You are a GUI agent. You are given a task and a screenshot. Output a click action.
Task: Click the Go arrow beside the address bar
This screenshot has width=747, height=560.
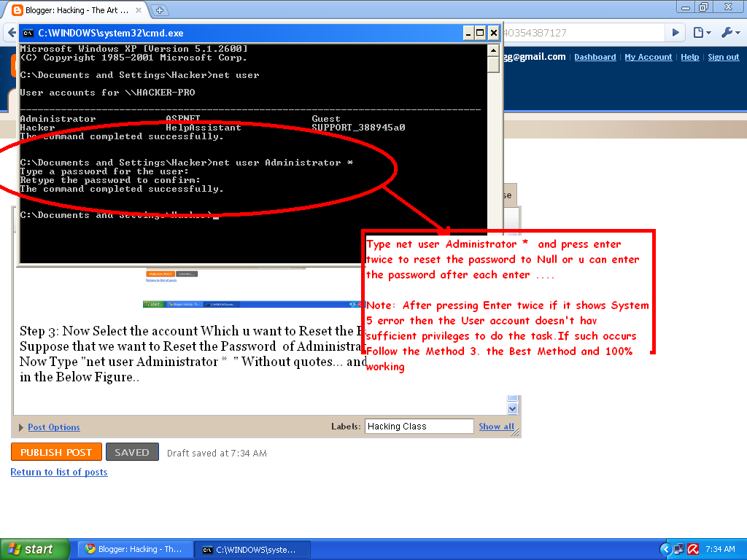676,32
